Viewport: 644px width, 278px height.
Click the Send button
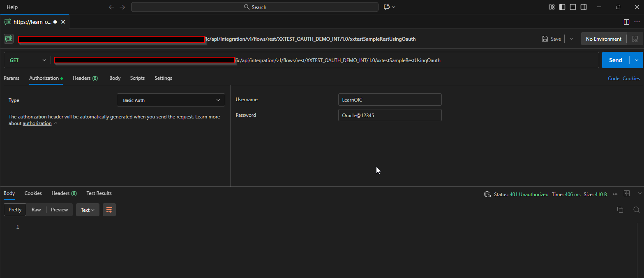[615, 60]
